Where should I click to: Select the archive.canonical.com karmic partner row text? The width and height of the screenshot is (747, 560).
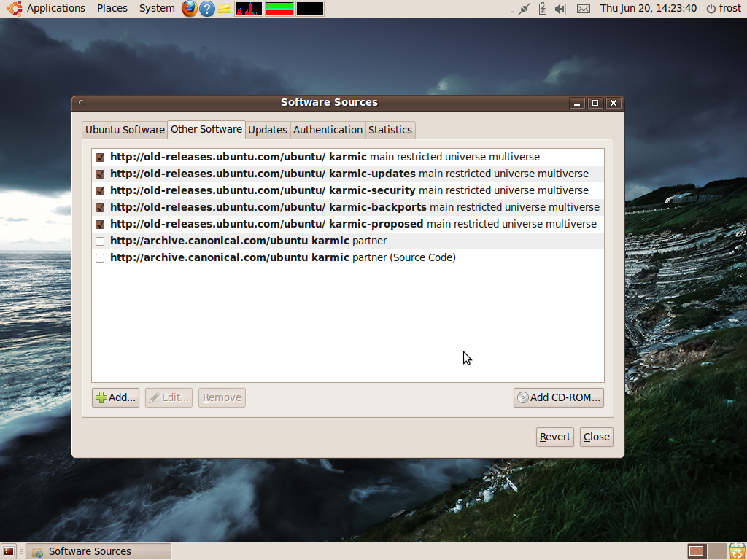coord(249,241)
